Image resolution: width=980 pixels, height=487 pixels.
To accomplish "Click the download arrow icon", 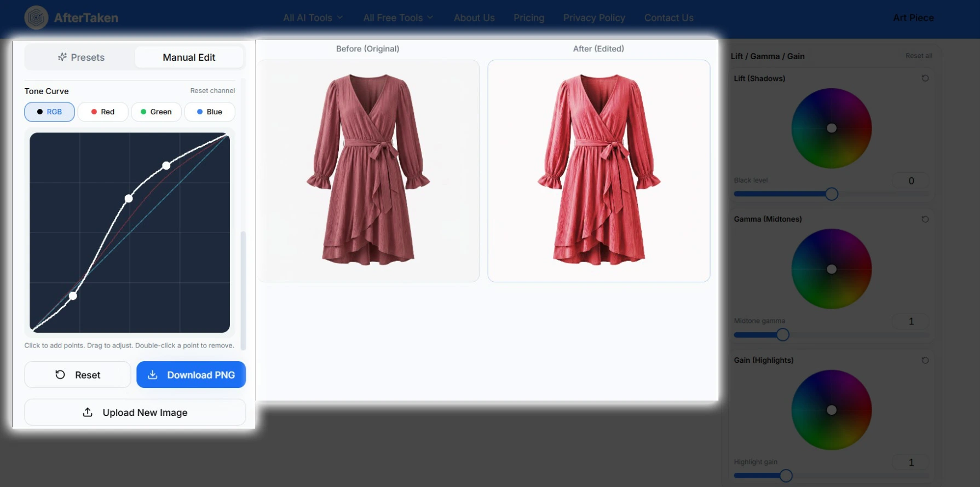I will (153, 374).
